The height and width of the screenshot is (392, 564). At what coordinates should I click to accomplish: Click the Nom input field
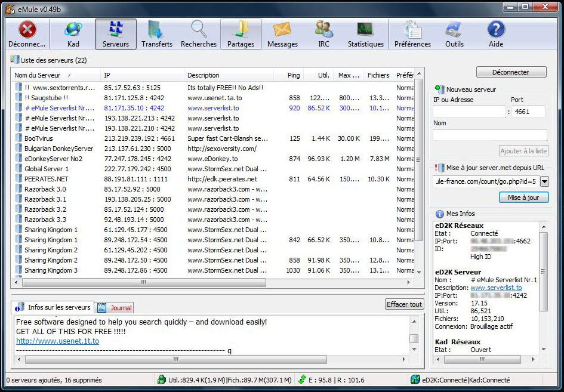pyautogui.click(x=490, y=135)
